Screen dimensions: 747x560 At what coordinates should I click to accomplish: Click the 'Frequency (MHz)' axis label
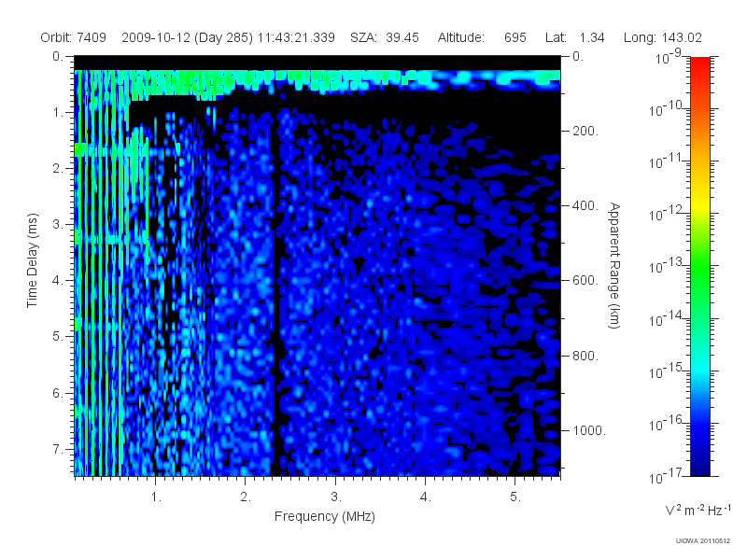(x=325, y=516)
